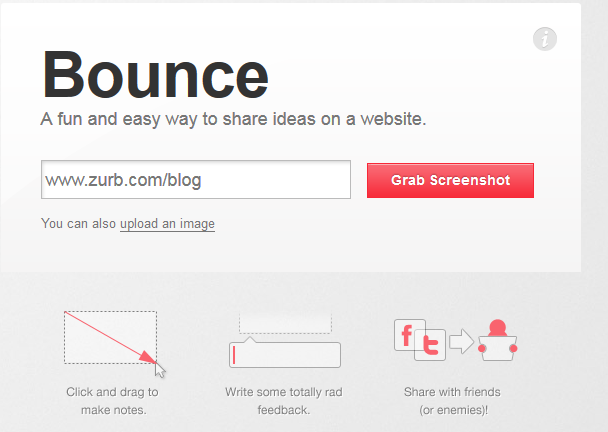Select the click-and-drag rectangle illustration
This screenshot has width=608, height=432.
click(x=111, y=337)
